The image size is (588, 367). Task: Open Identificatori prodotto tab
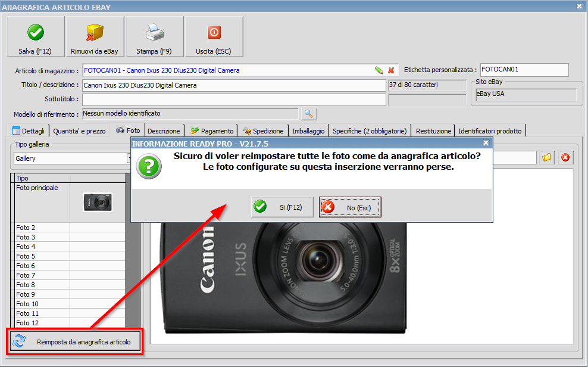point(490,131)
